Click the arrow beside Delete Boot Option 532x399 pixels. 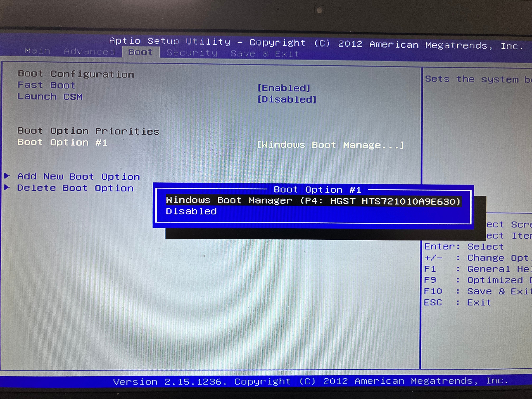tap(7, 187)
